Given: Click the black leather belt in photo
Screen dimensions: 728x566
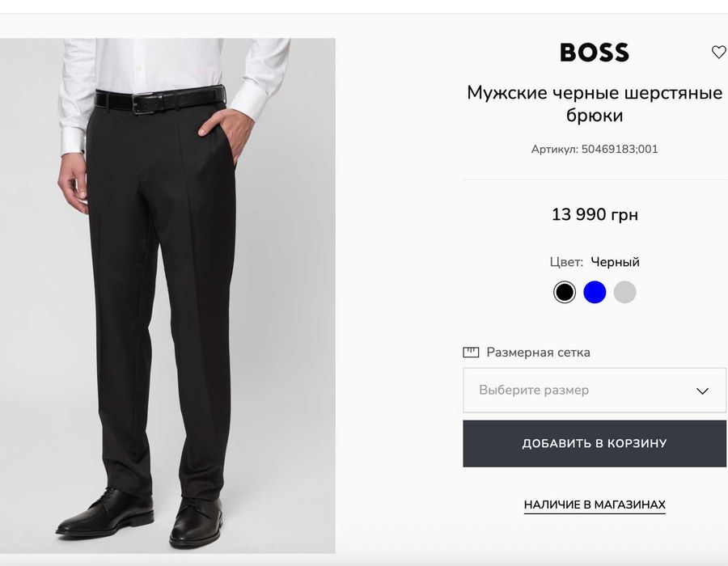Looking at the screenshot, I should tap(159, 100).
